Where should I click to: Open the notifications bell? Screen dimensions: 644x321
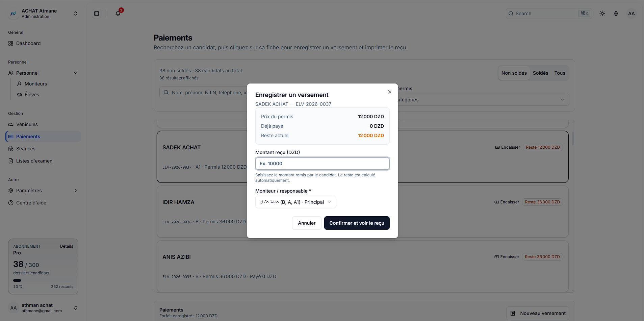tap(118, 14)
